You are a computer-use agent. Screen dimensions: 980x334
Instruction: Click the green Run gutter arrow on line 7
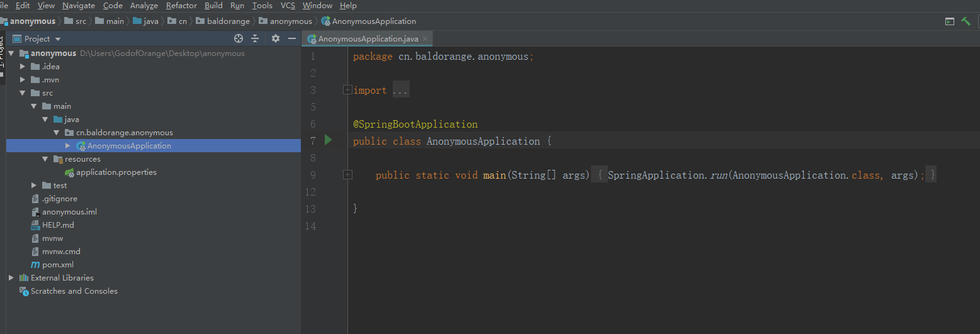tap(328, 140)
